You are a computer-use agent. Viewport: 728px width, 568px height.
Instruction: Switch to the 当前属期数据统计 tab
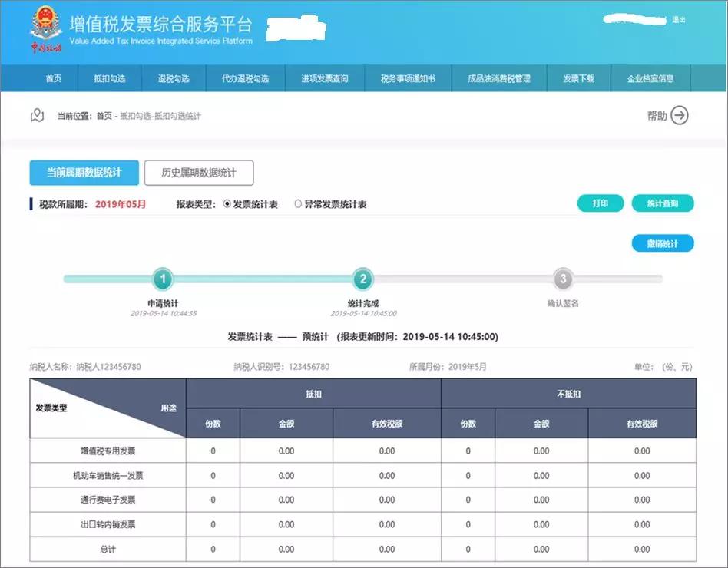click(x=81, y=172)
